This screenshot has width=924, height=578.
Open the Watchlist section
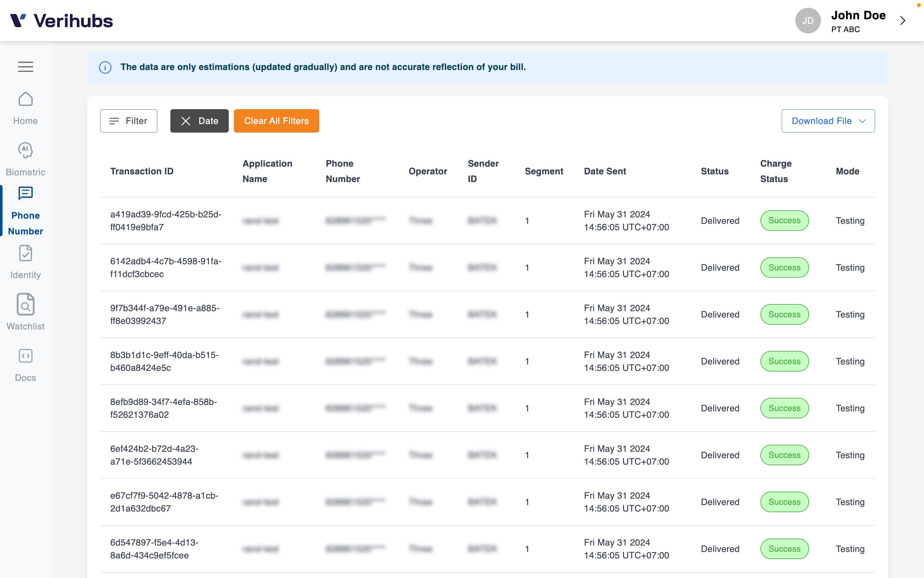tap(26, 312)
